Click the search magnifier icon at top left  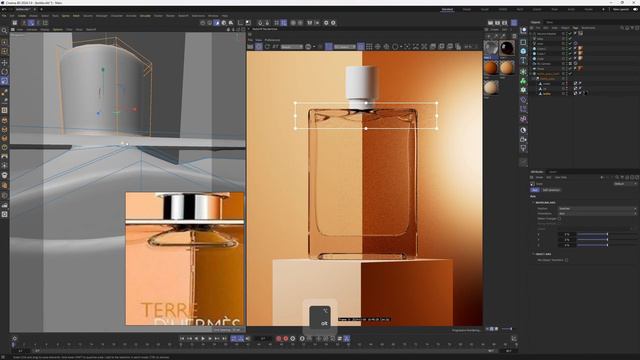click(4, 31)
